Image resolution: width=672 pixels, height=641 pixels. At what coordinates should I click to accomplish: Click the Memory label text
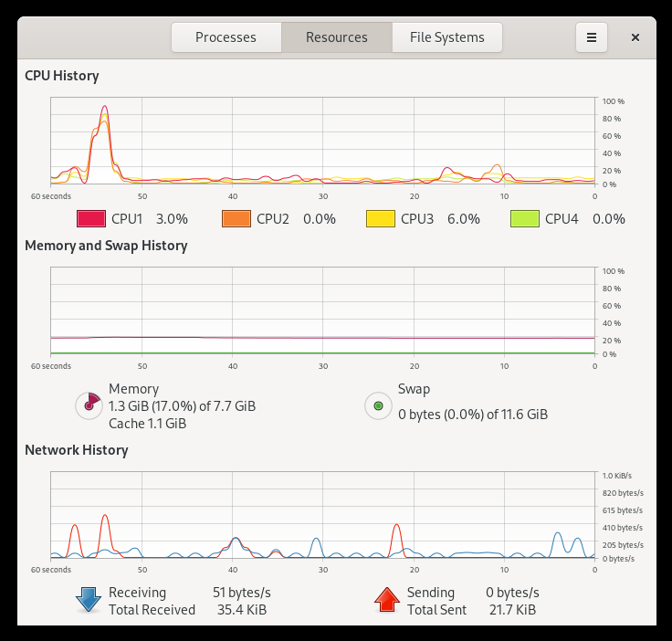[x=133, y=389]
